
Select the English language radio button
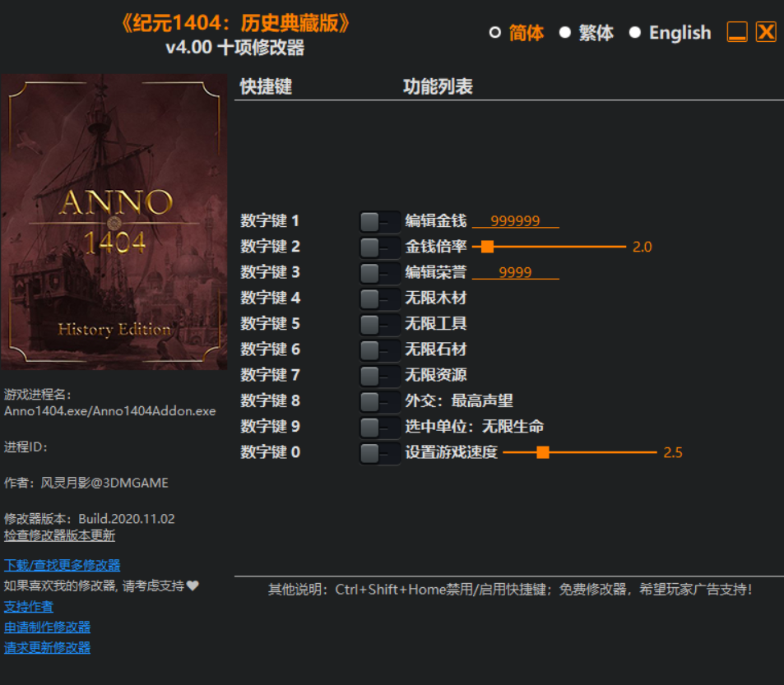635,33
